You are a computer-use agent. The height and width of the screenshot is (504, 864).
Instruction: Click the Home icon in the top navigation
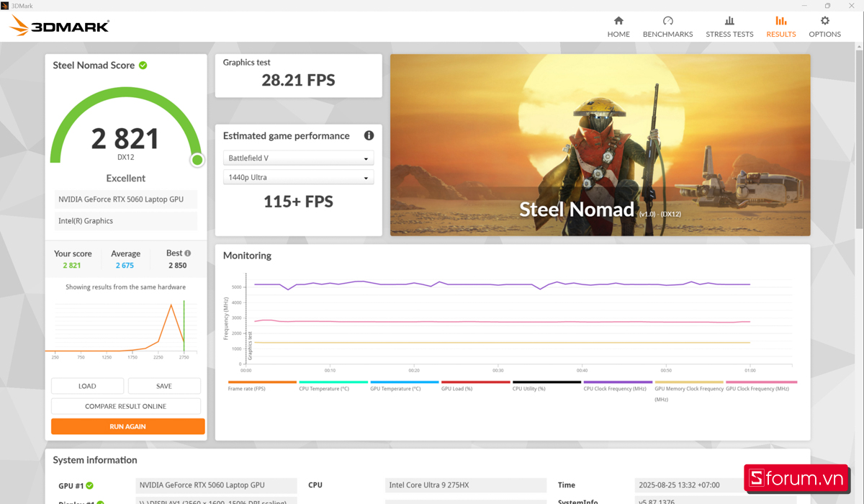point(618,22)
